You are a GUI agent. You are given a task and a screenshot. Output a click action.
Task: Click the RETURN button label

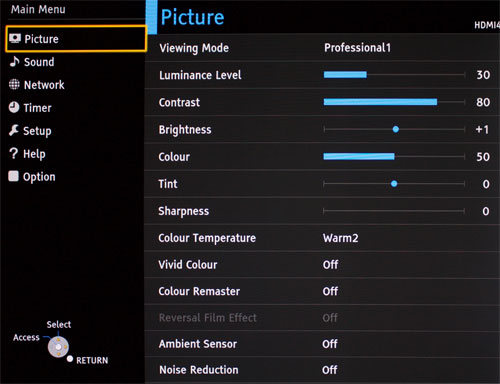[x=92, y=360]
